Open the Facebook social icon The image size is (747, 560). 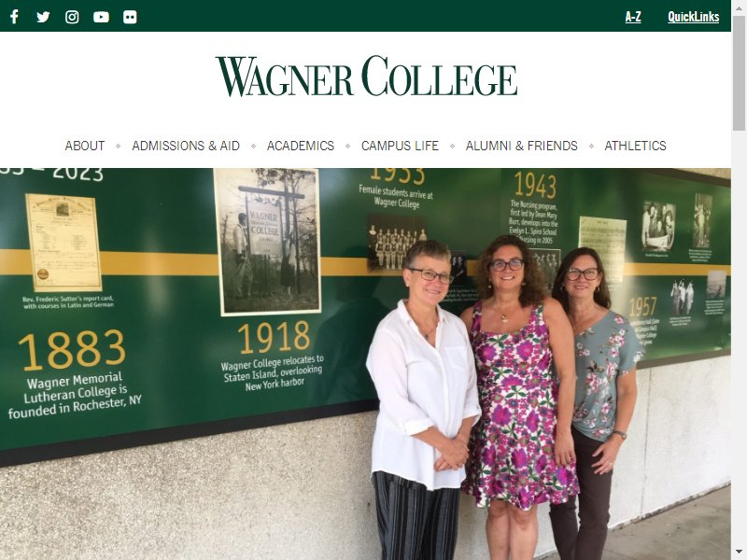click(14, 17)
